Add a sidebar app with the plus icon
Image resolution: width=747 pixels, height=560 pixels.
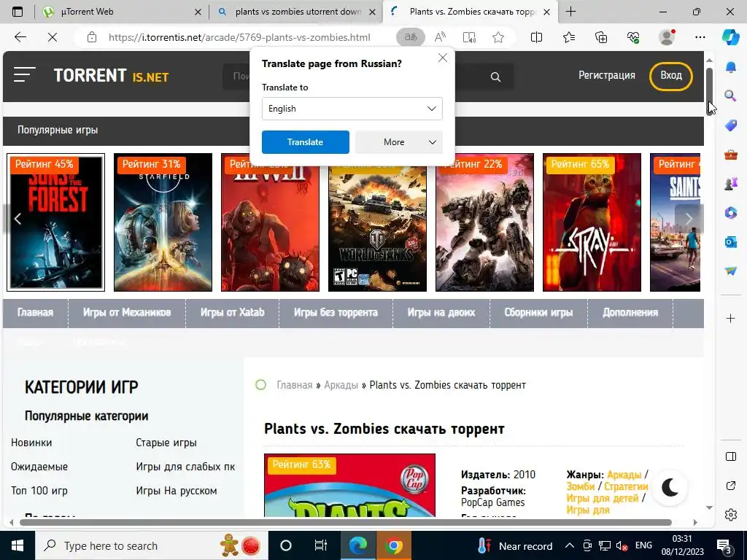click(x=731, y=318)
